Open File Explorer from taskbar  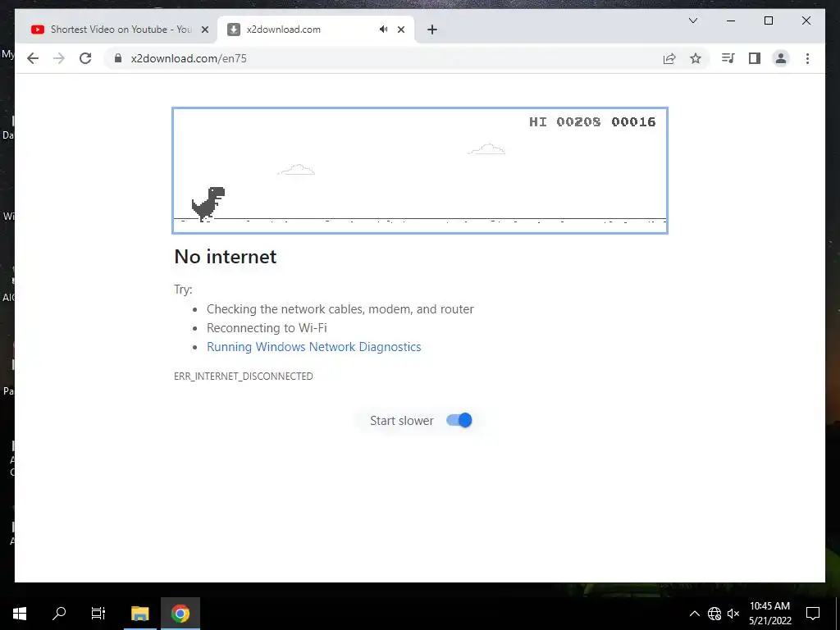pyautogui.click(x=140, y=614)
